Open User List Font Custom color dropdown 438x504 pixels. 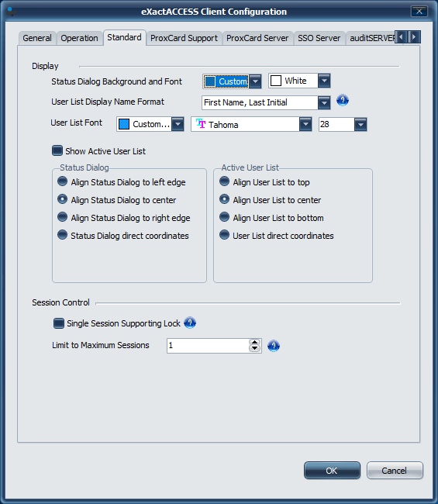178,124
